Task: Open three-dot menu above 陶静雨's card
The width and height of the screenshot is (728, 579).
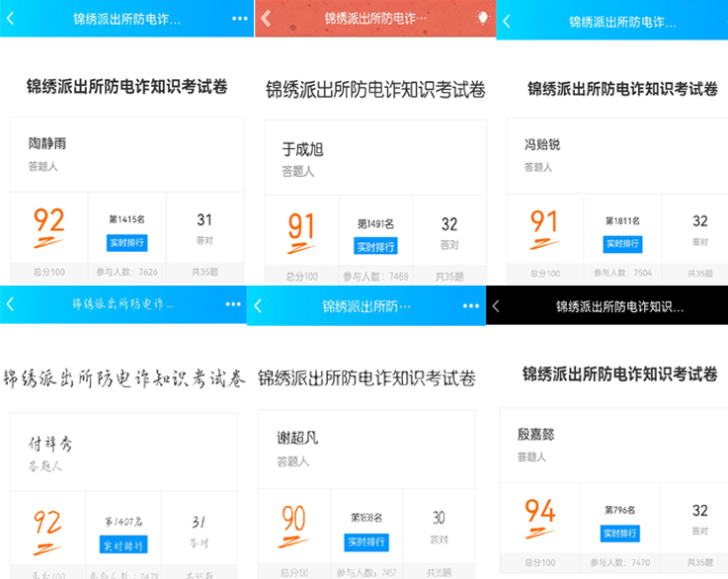Action: click(x=240, y=18)
